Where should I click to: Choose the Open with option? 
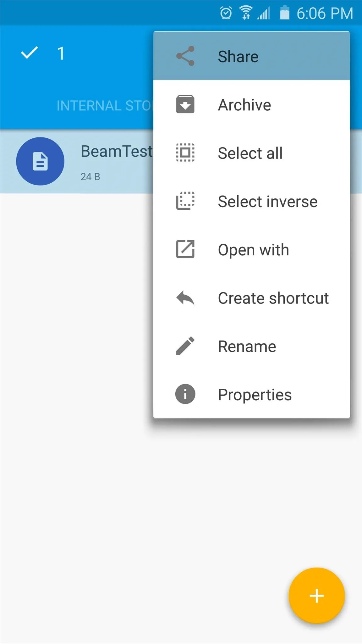point(252,250)
